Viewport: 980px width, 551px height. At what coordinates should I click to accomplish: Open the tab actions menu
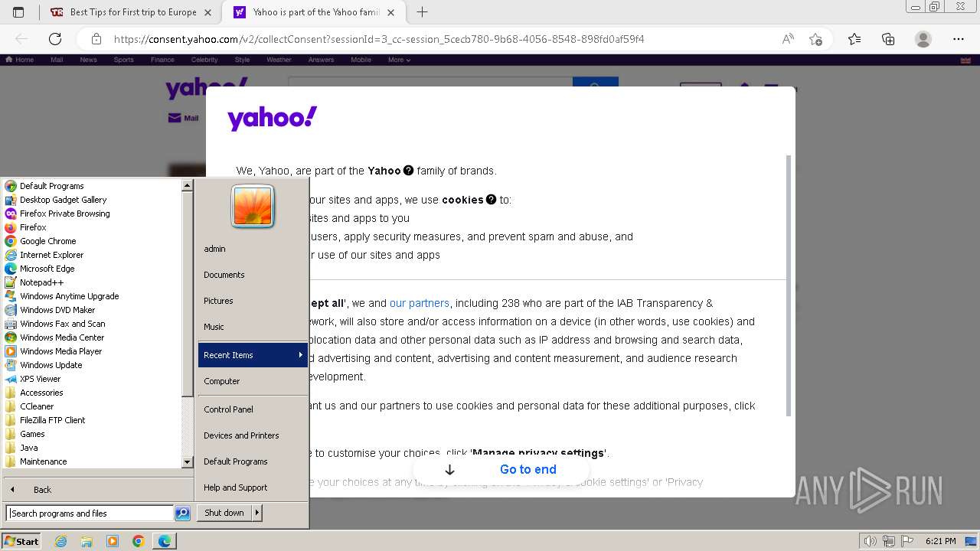18,12
